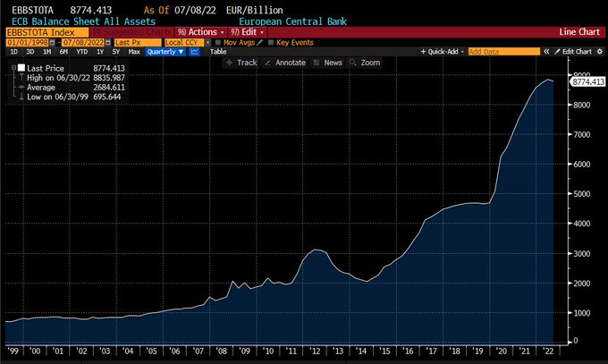
Task: Open the News overlay tool
Action: click(327, 63)
